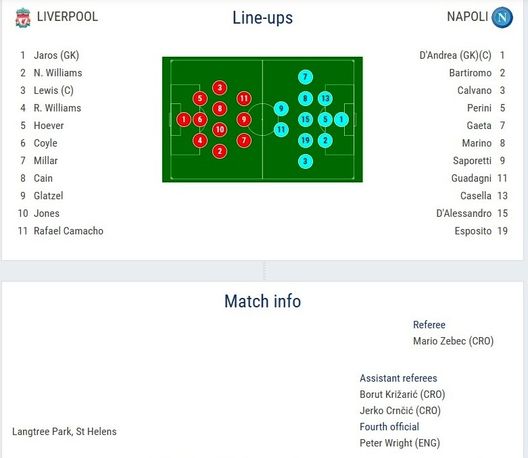Click the LIVERPOOL team name

point(67,17)
